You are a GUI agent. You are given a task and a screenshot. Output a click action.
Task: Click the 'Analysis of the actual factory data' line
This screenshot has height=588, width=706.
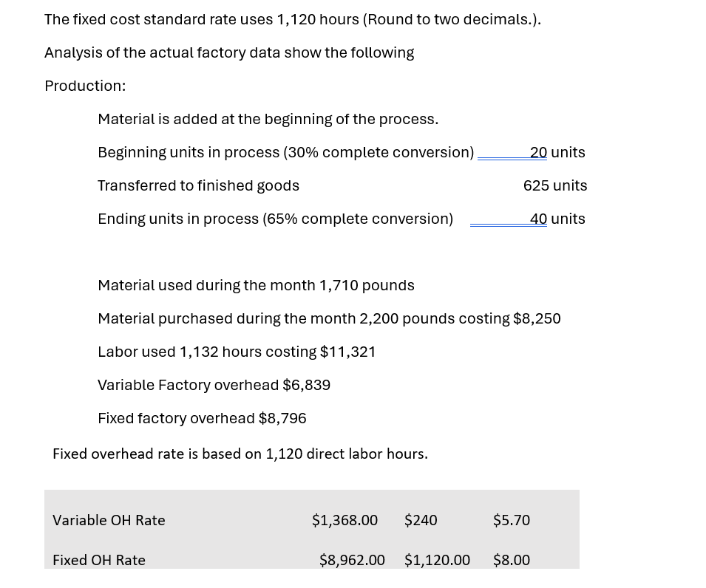coord(229,52)
